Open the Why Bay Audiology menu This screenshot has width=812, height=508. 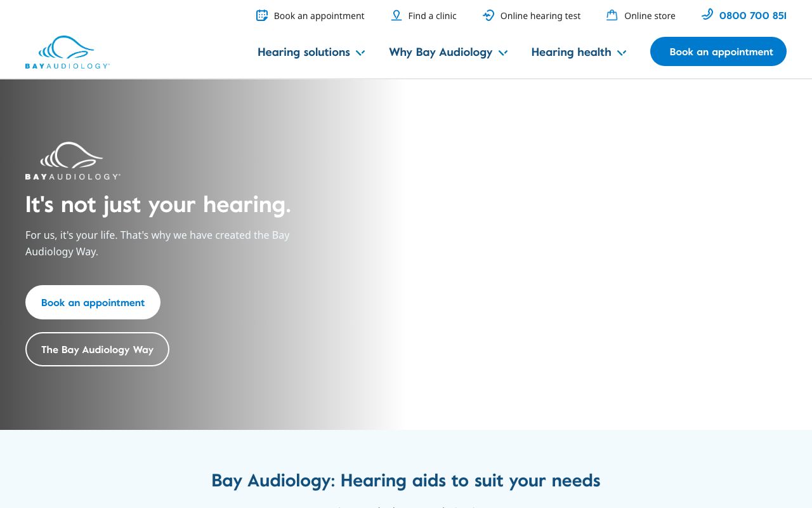(x=441, y=52)
